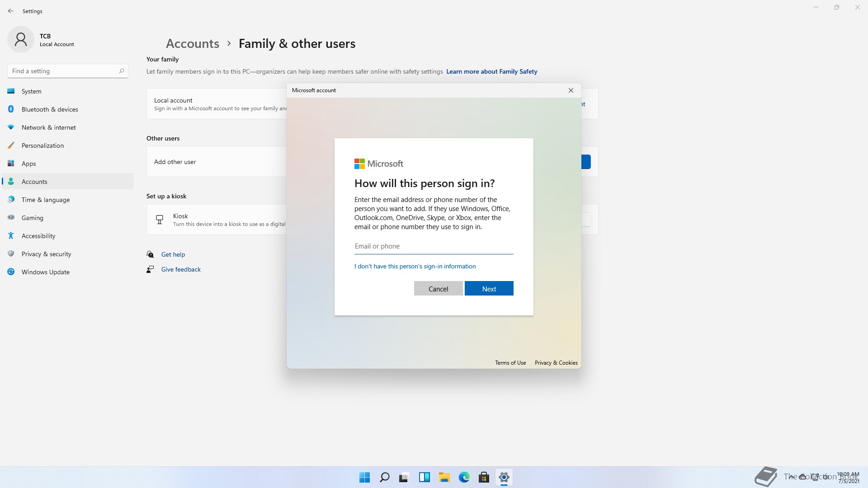The image size is (868, 488).
Task: Open taskbar Search icon
Action: 385,477
